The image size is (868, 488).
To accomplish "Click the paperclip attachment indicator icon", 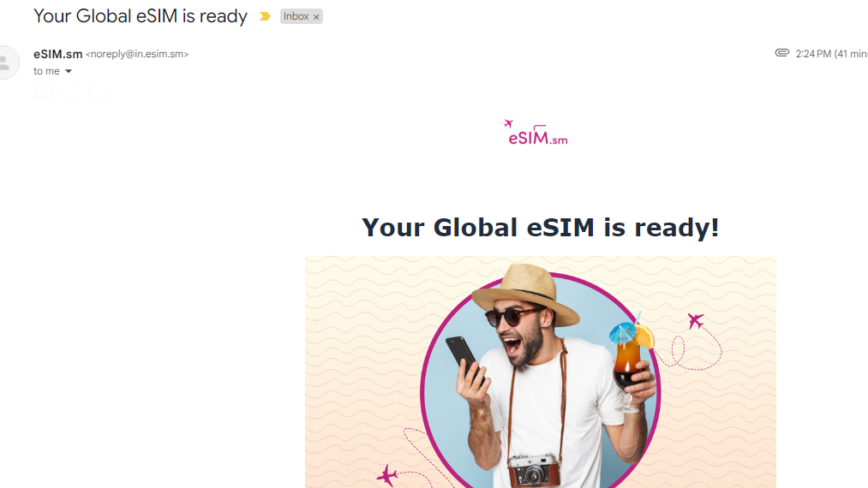I will (781, 53).
